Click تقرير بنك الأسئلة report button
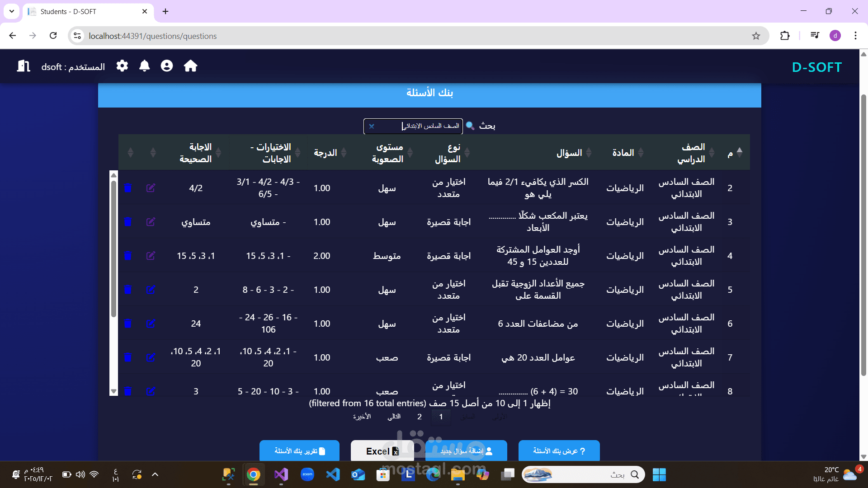This screenshot has width=868, height=488. pos(299,451)
